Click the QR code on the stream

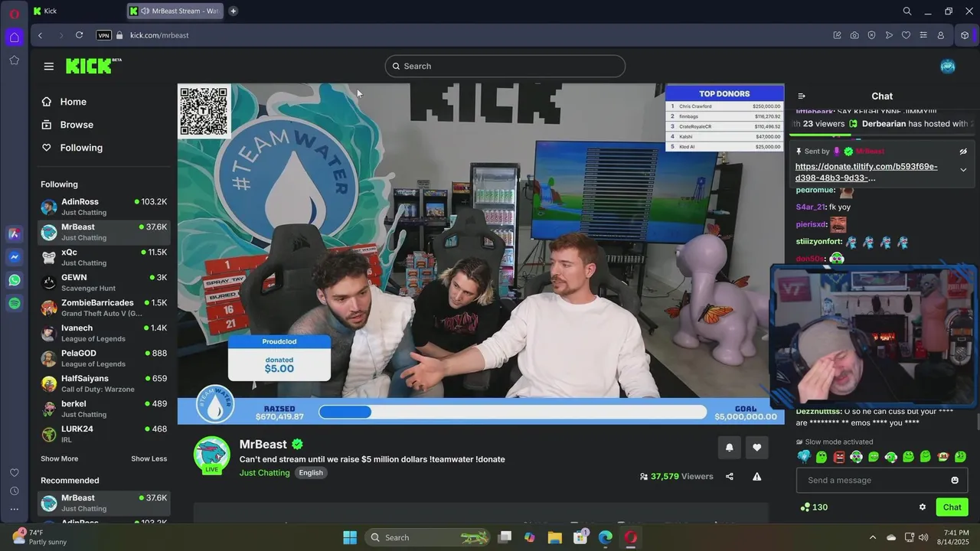click(x=204, y=112)
